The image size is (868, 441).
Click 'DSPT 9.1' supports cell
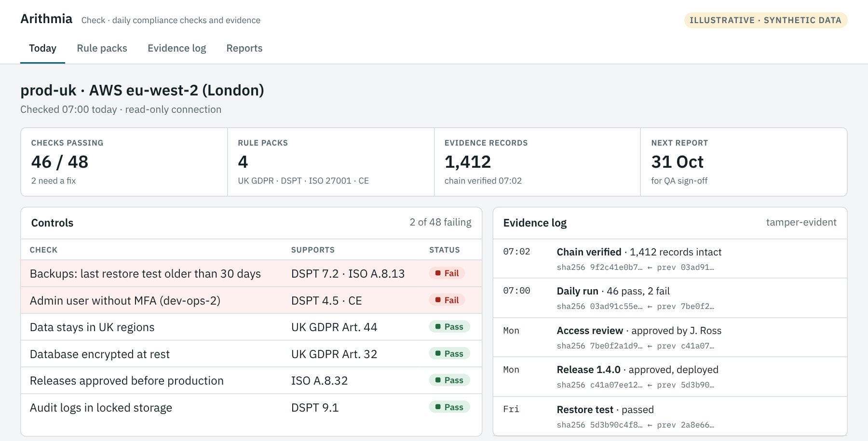[315, 408]
